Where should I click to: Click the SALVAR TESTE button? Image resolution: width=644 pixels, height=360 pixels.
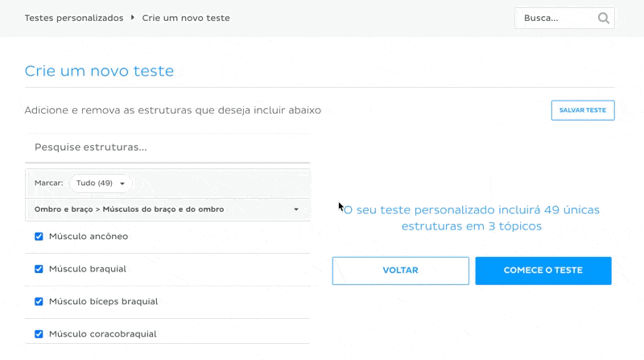point(583,110)
